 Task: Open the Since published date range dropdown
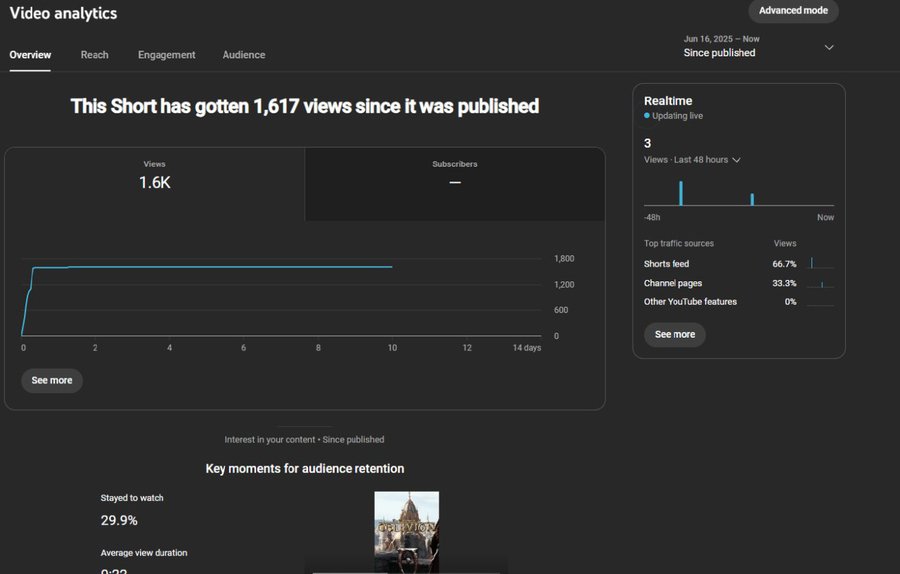(x=758, y=46)
